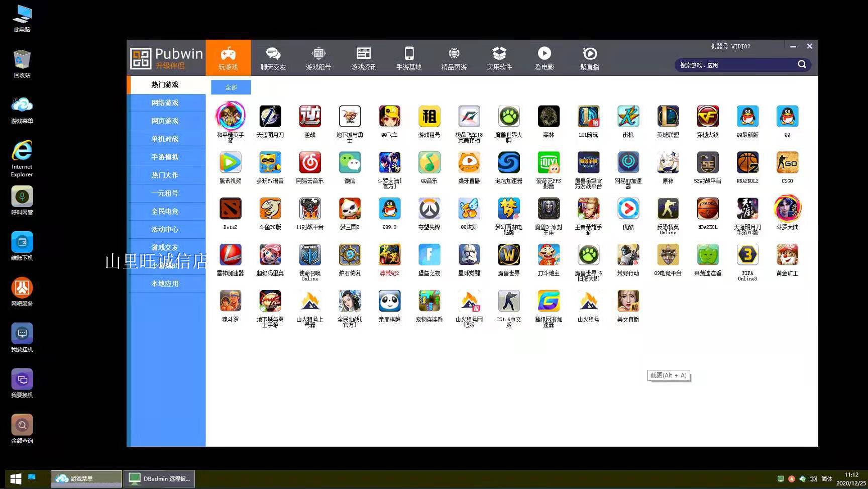Click the Pubwin 升级伴侣 logo
Viewport: 868px width, 489px height.
[x=166, y=58]
